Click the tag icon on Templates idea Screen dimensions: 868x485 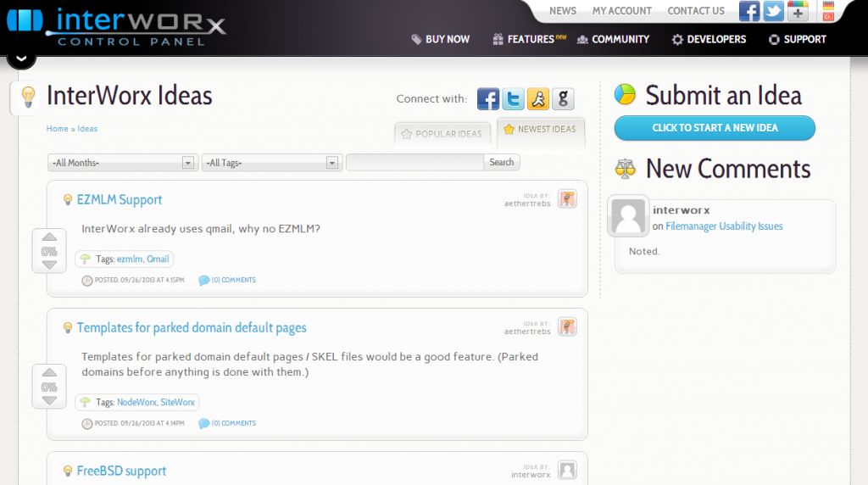click(86, 402)
